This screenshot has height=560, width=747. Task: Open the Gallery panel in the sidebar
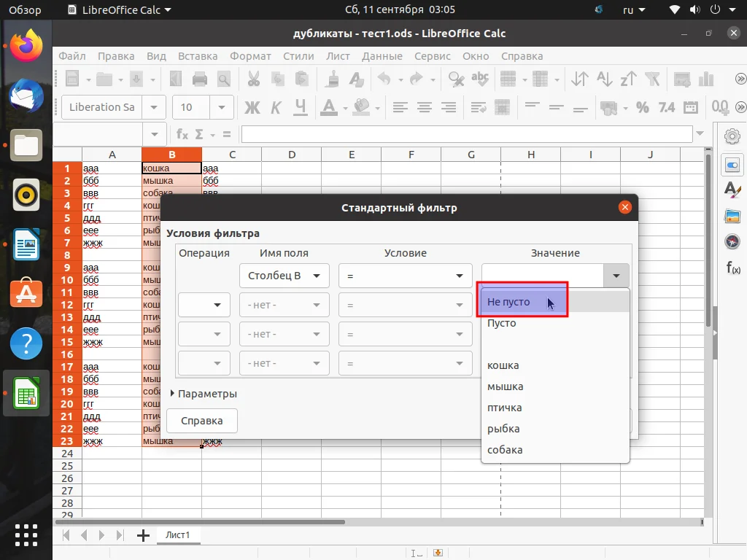pos(732,216)
